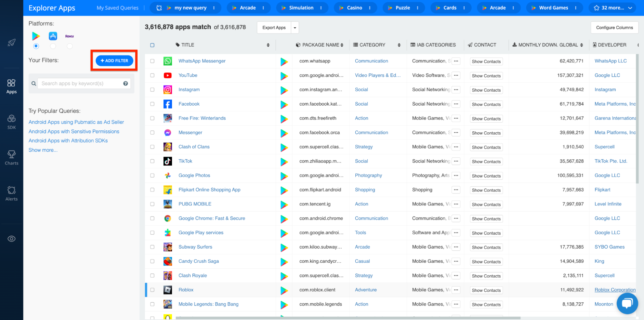Show contacts for WhatsApp Messenger

486,61
